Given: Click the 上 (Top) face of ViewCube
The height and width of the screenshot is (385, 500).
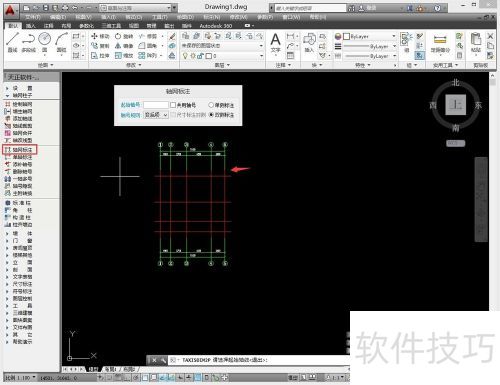Looking at the screenshot, I should coord(455,105).
